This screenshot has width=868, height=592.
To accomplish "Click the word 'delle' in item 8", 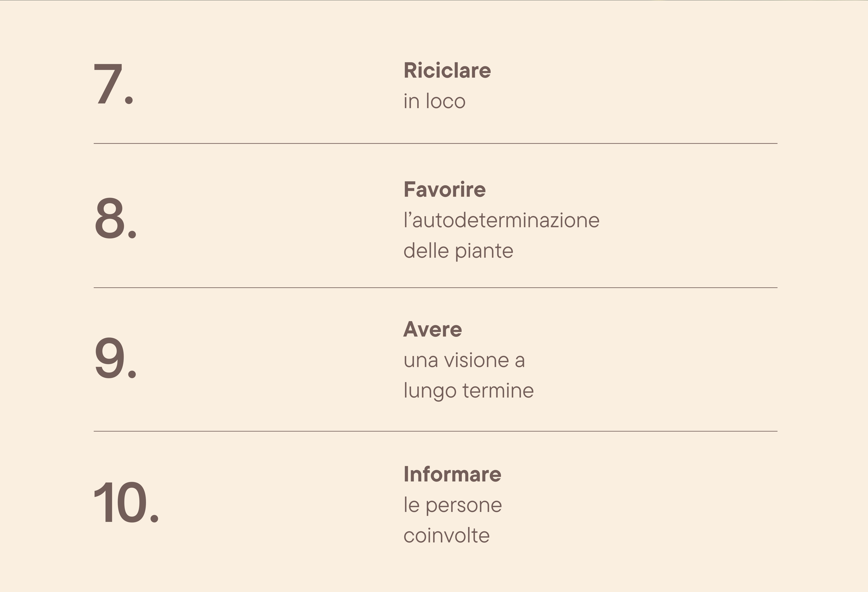I will click(x=426, y=250).
